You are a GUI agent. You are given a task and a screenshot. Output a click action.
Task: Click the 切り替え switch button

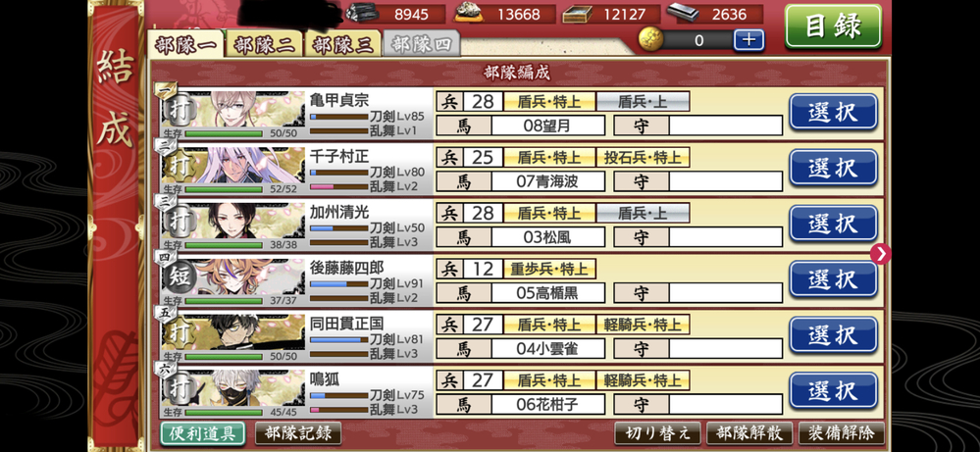pos(658,433)
